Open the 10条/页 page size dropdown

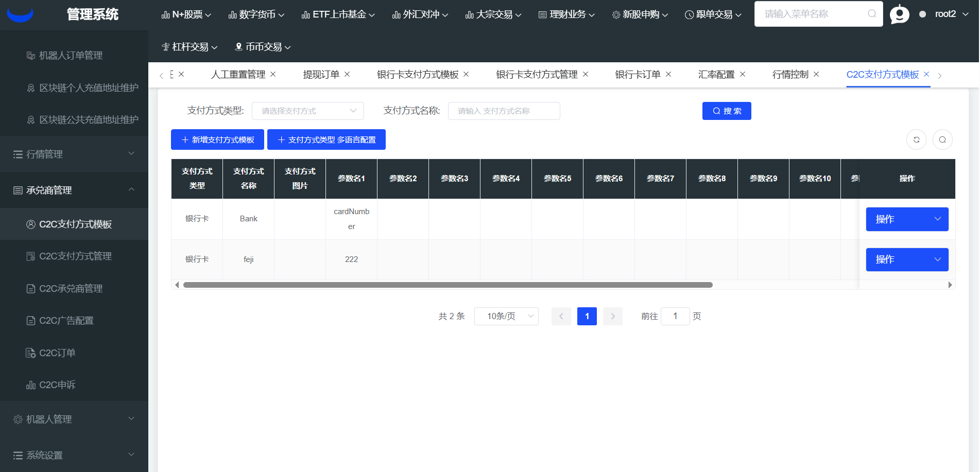(506, 316)
